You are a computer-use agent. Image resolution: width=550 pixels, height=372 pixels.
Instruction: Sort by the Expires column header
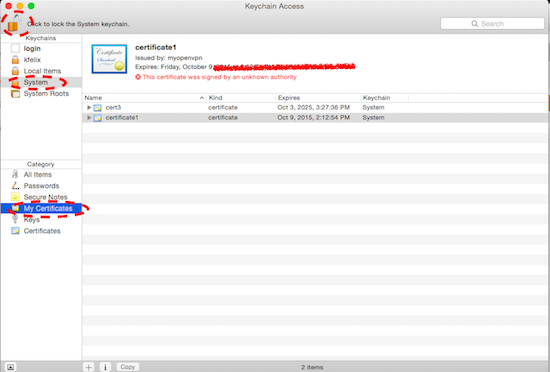point(318,98)
